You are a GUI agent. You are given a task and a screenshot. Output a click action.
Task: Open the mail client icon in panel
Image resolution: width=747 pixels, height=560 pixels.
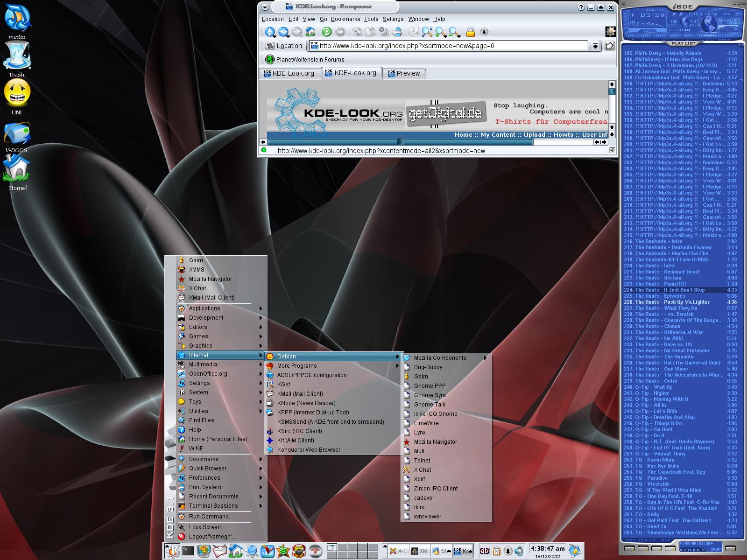[x=220, y=551]
